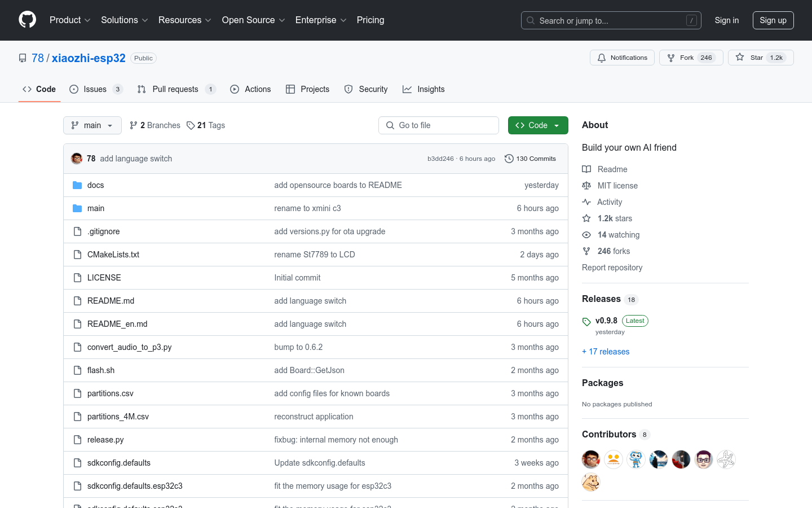812x508 pixels.
Task: Open the release.py file
Action: tap(105, 440)
